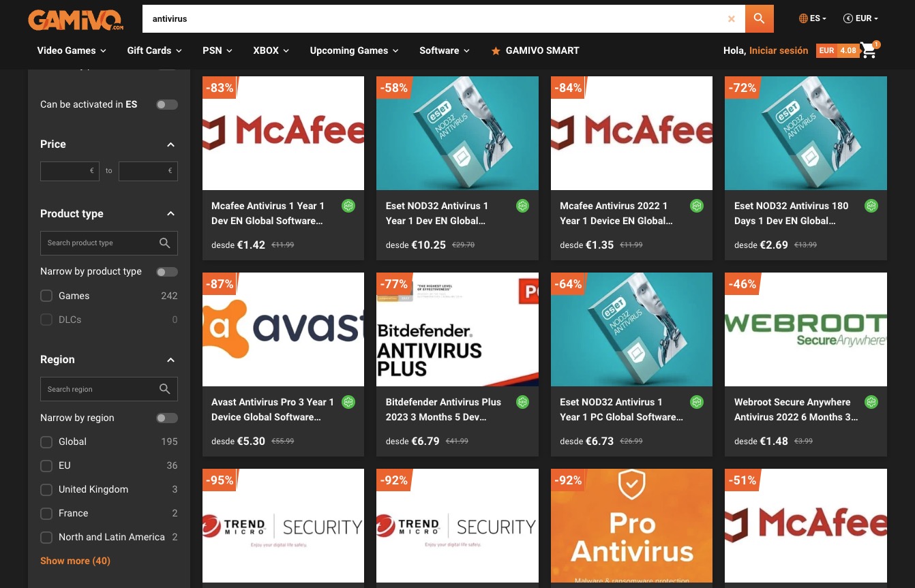Toggle Narrow by region switch
This screenshot has height=588, width=915.
coord(167,418)
